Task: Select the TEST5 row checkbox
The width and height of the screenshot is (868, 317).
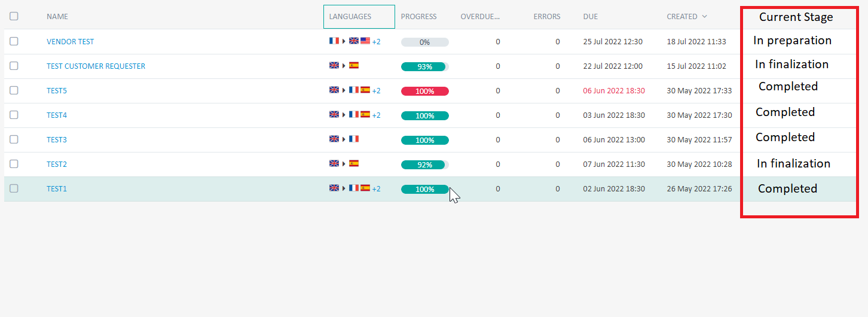Action: pyautogui.click(x=14, y=90)
